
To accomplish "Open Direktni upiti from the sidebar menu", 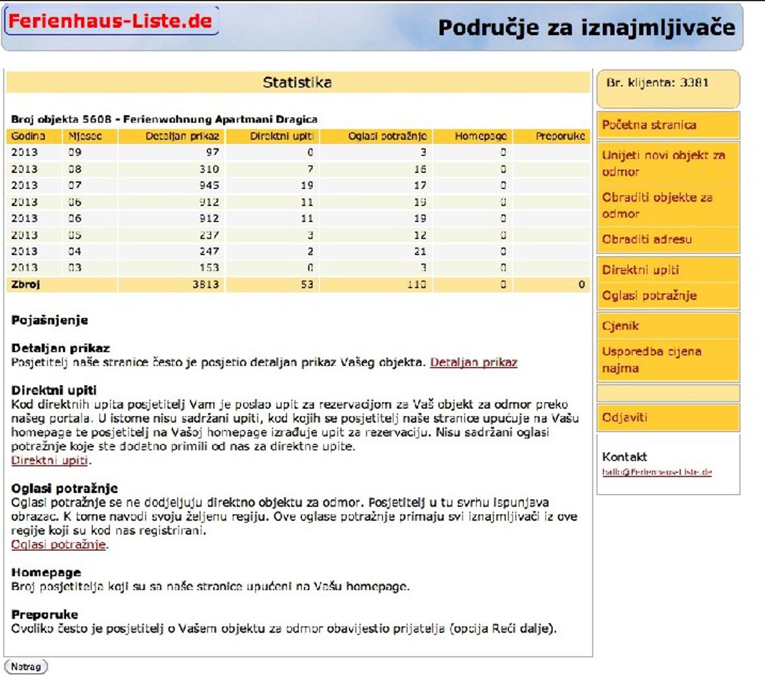I will tap(641, 270).
